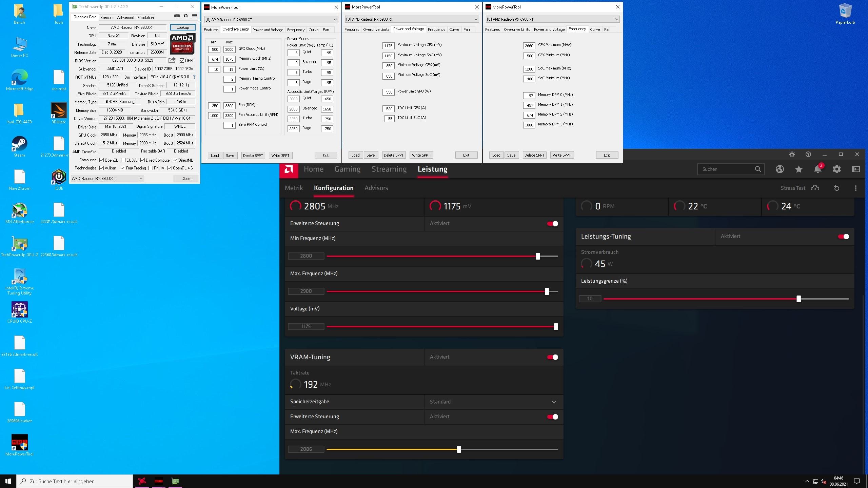Screen dimensions: 868x488
Task: Open MSI Afterburner desktop icon
Action: click(19, 213)
